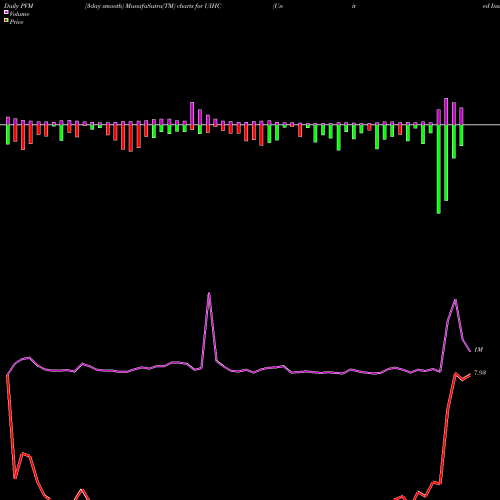Select the 'Price' legend label
Image resolution: width=500 pixels, height=500 pixels.
click(x=16, y=22)
